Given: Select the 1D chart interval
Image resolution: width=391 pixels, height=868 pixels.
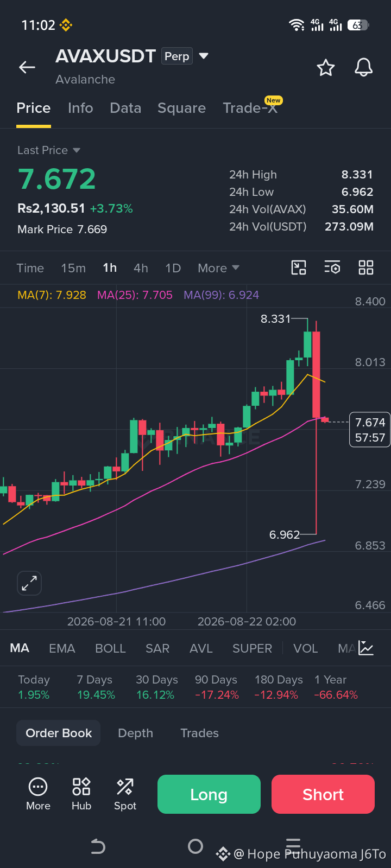Looking at the screenshot, I should point(173,268).
